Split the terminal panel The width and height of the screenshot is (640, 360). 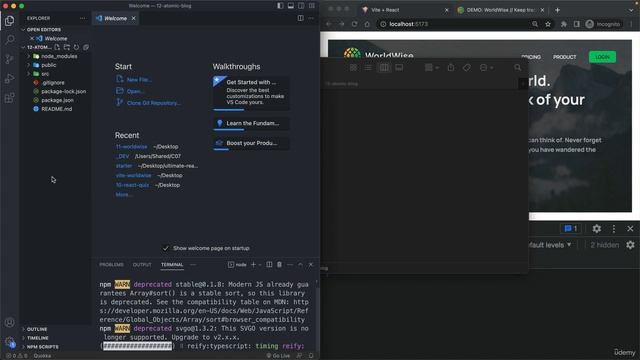point(269,264)
